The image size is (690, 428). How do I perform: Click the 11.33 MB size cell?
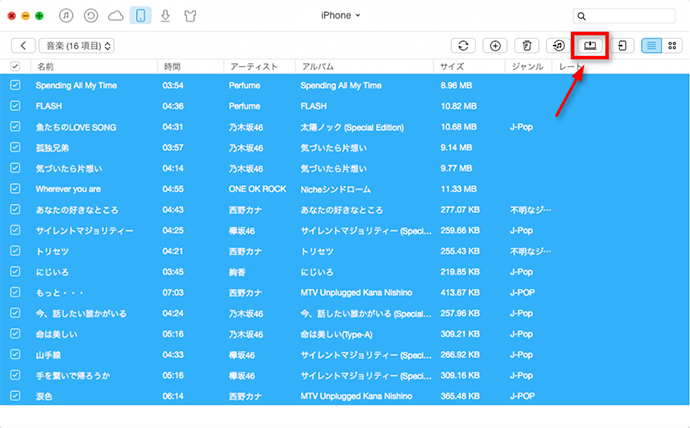pos(459,189)
